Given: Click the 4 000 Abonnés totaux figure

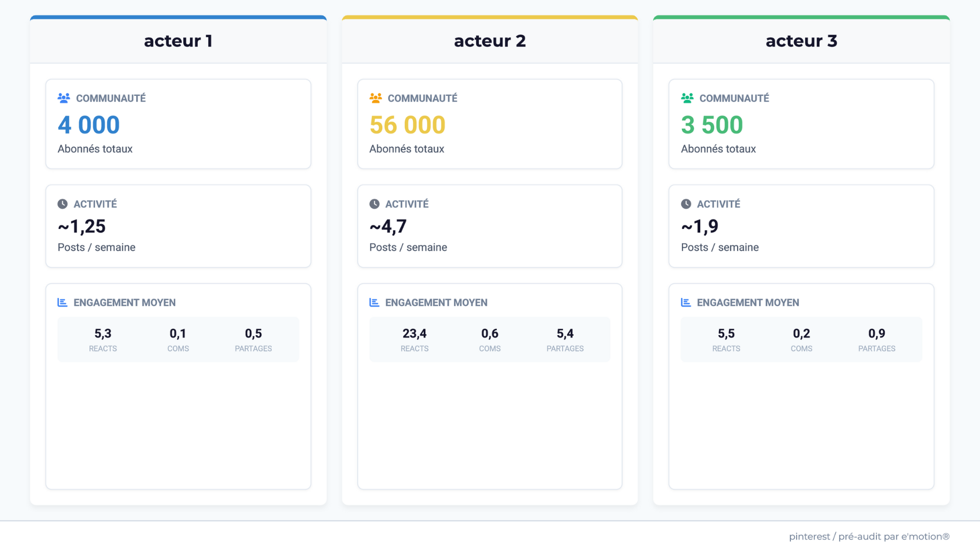Looking at the screenshot, I should [89, 125].
